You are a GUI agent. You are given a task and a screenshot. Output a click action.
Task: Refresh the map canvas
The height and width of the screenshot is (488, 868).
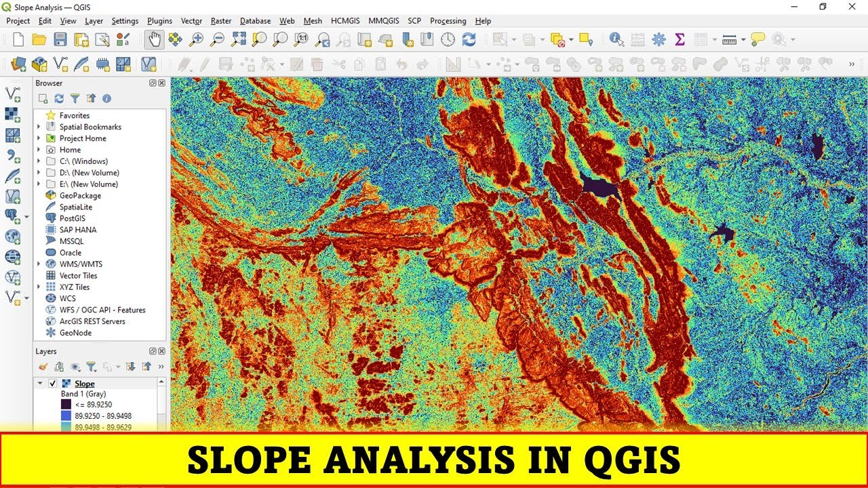click(x=469, y=39)
